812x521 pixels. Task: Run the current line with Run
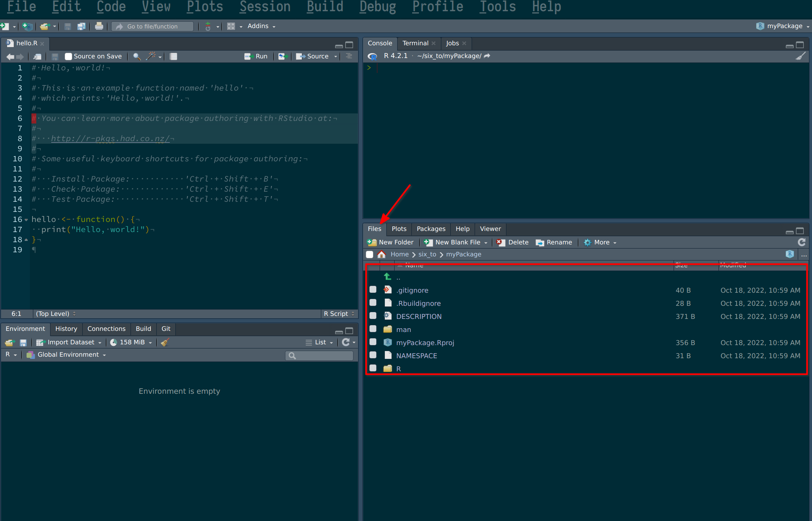pos(256,57)
